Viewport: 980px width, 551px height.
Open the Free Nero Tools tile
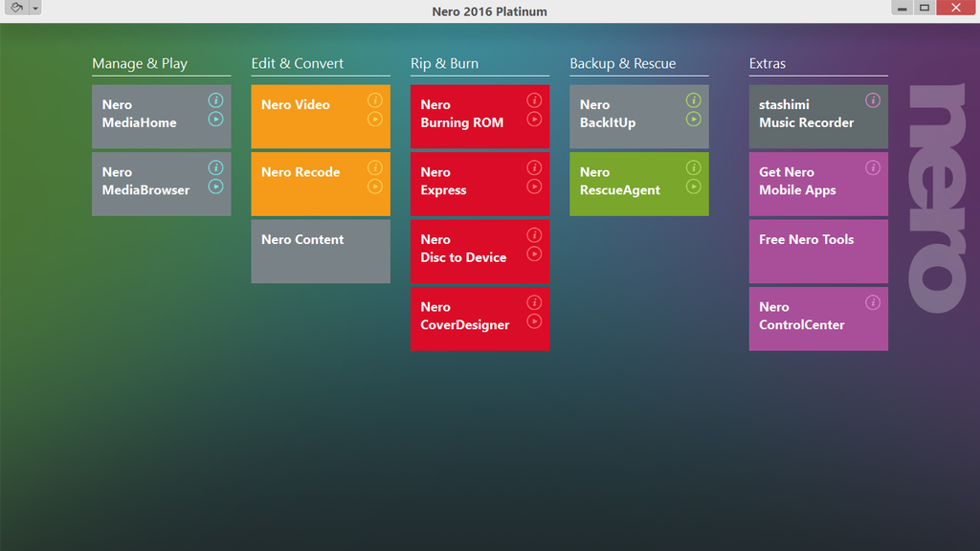coord(819,252)
